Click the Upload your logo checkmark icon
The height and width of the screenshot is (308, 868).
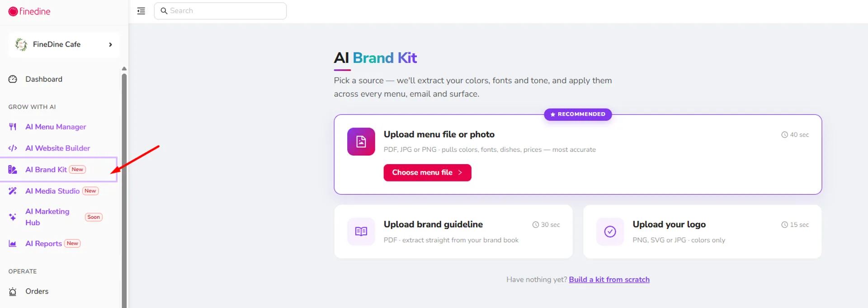[x=610, y=232]
